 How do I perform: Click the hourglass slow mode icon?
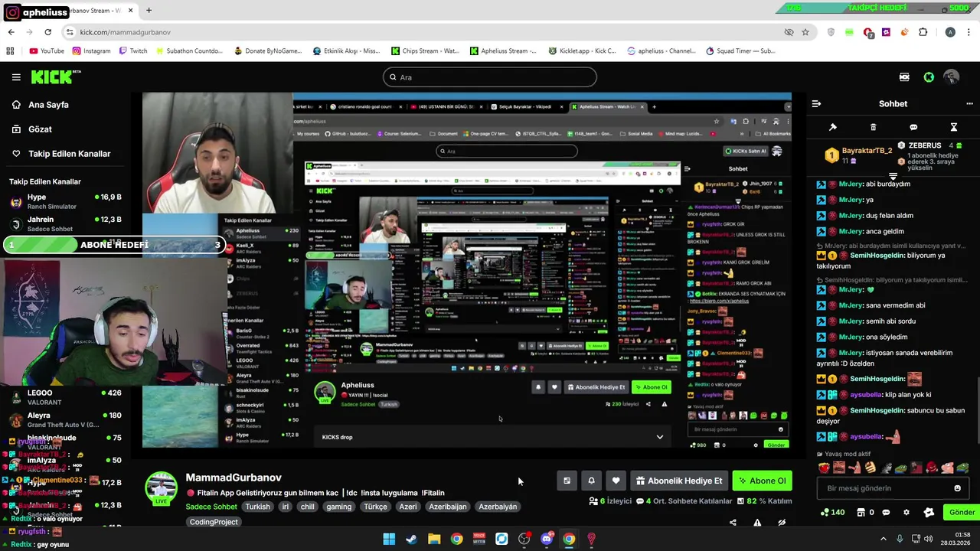point(954,127)
